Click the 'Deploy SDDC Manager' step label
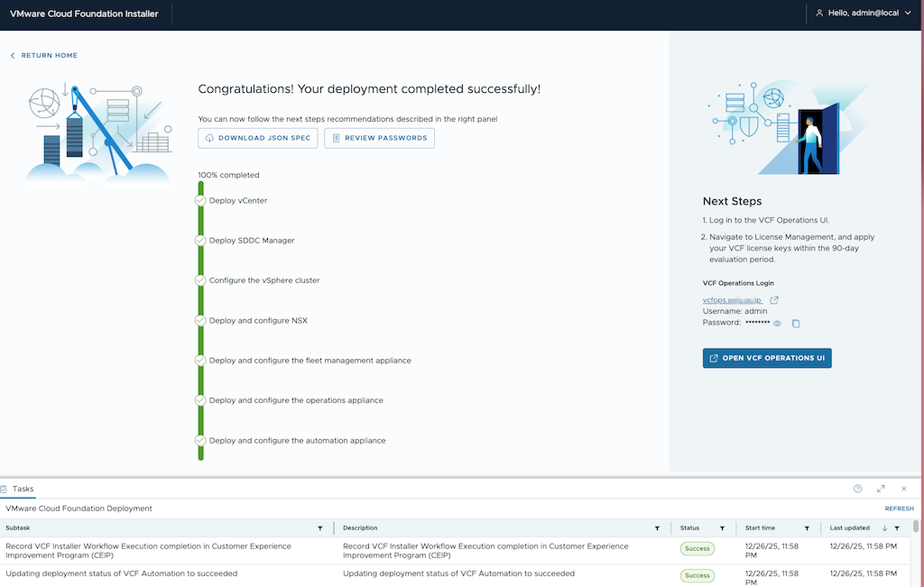The image size is (924, 587). tap(252, 241)
